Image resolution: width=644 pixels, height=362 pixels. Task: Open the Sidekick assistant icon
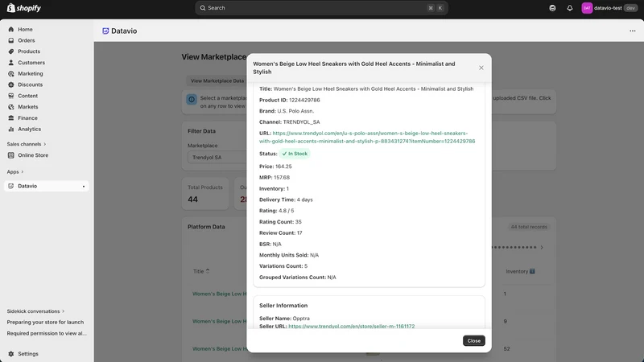tap(552, 8)
